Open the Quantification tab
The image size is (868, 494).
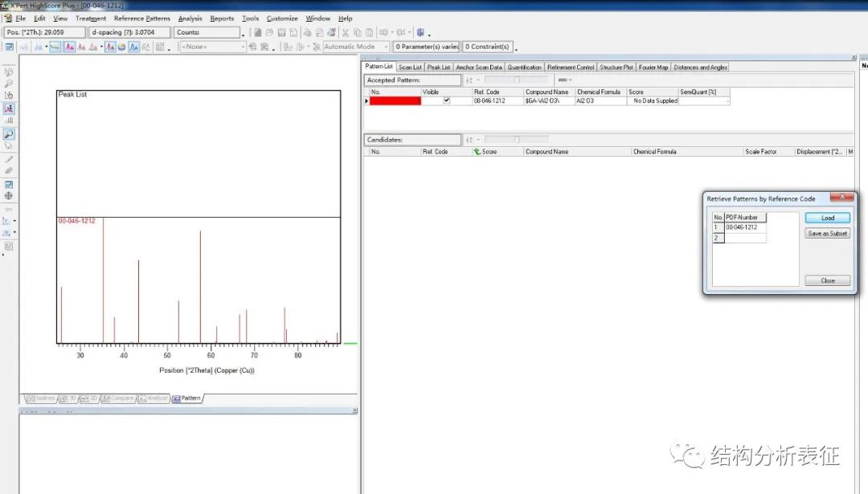click(525, 67)
